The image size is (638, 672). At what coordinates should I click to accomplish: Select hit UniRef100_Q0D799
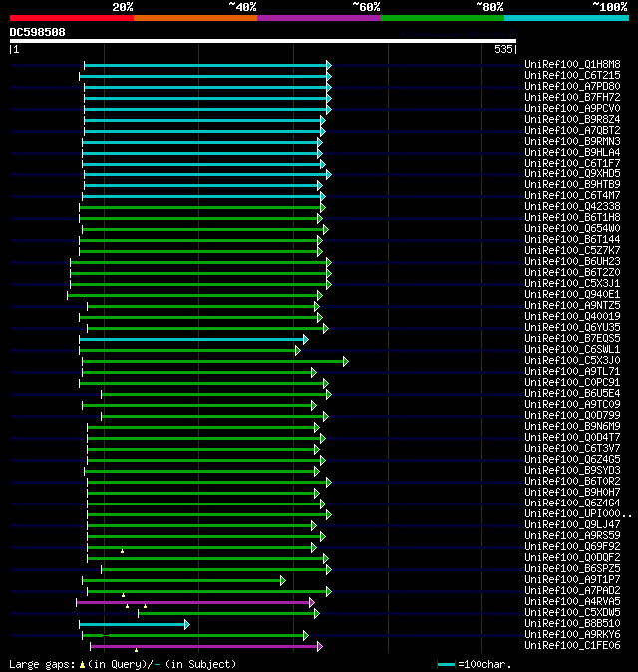click(x=572, y=416)
